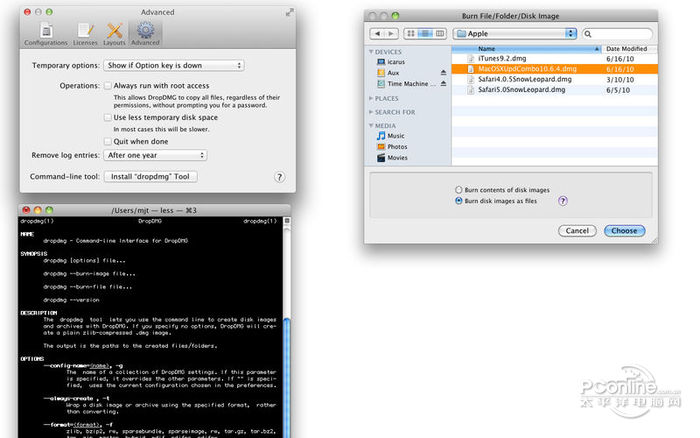Go forward in the Burn dialog

[392, 33]
